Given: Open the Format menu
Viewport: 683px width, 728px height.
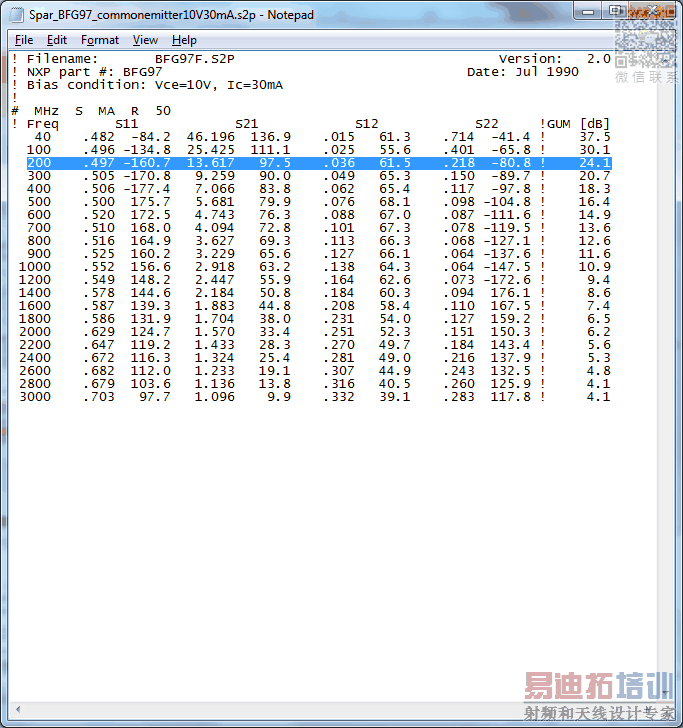Looking at the screenshot, I should (x=100, y=40).
